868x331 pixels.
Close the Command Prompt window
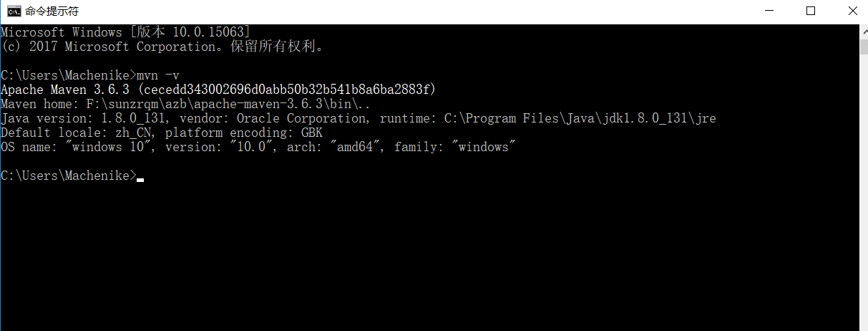852,11
